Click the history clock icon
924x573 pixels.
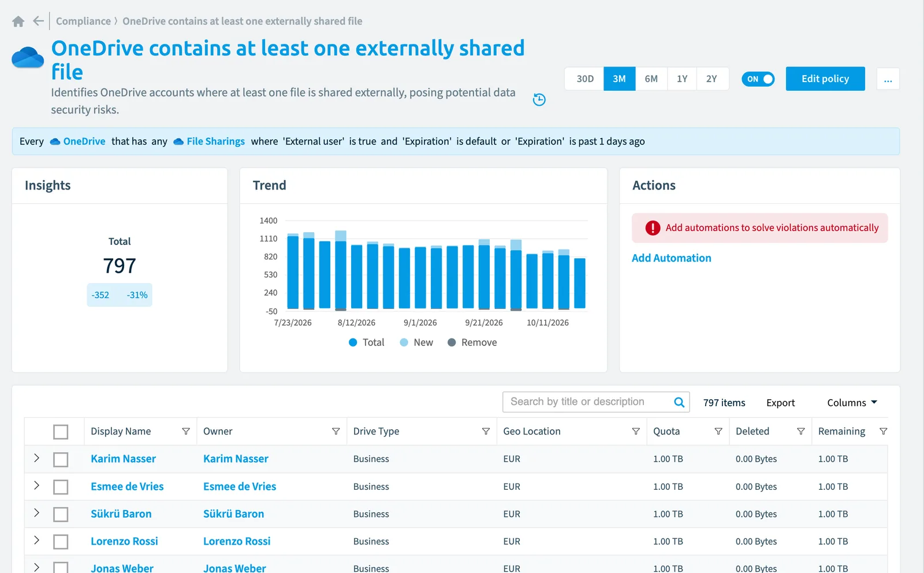(539, 99)
